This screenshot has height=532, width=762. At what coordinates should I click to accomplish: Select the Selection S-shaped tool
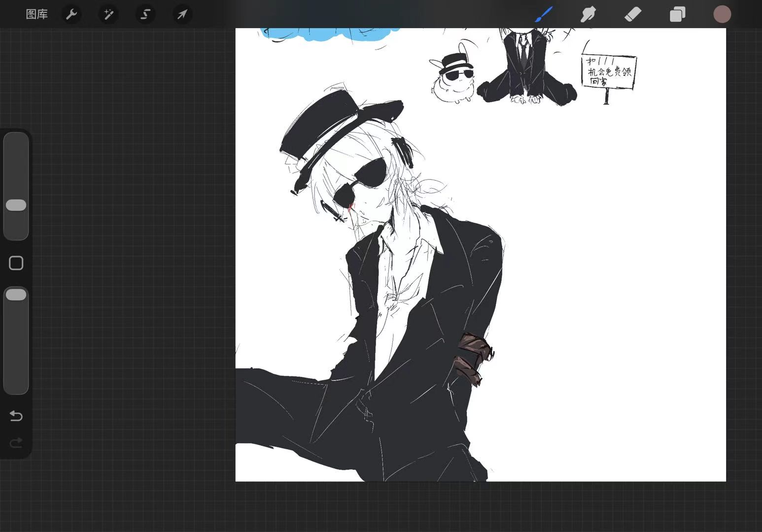145,14
